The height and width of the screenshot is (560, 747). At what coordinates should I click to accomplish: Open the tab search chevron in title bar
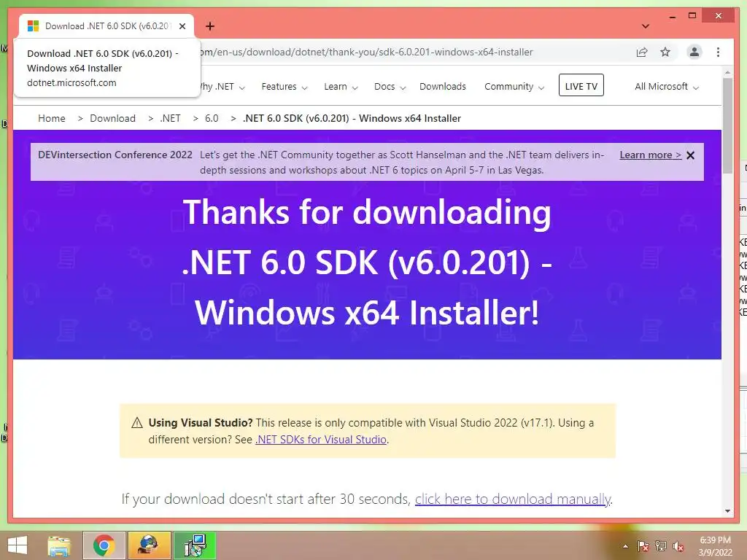[645, 26]
